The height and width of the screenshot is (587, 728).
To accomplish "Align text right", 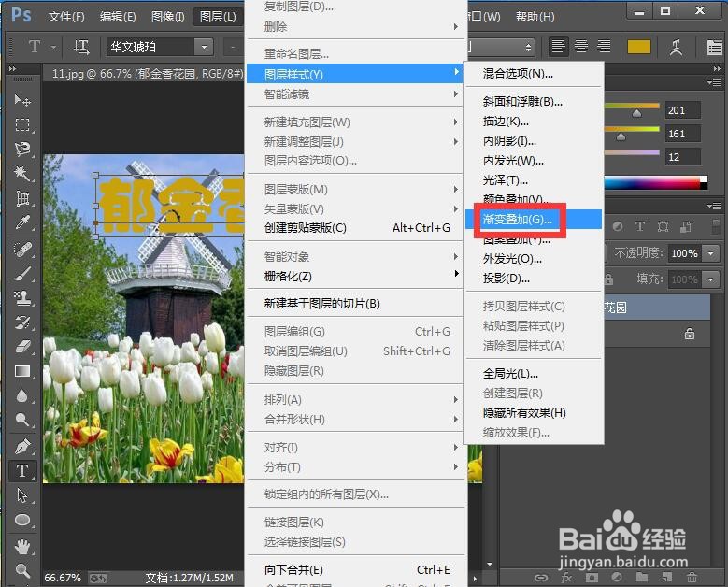I will pyautogui.click(x=604, y=47).
